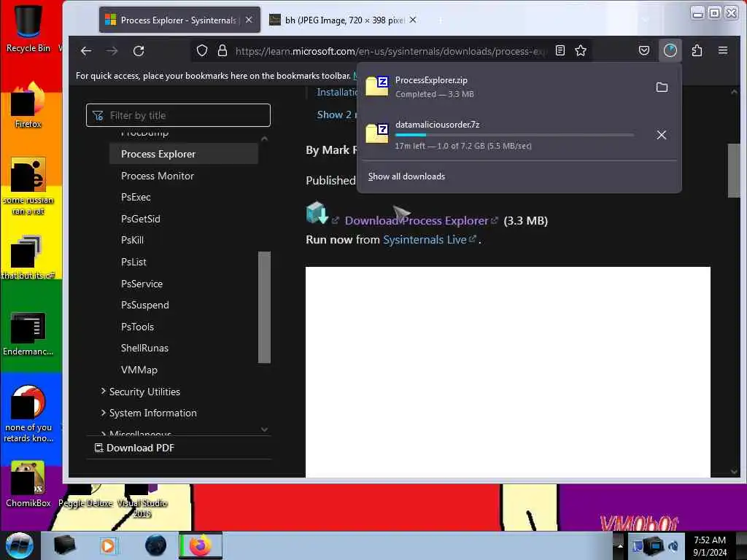
Task: Close the Process Explorer tab
Action: (x=249, y=20)
